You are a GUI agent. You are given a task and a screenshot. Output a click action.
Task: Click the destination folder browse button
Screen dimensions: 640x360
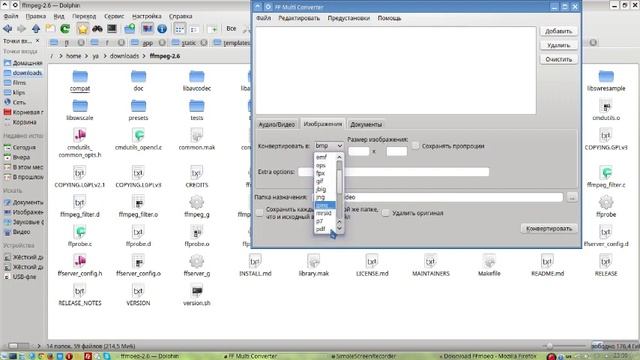(x=572, y=197)
